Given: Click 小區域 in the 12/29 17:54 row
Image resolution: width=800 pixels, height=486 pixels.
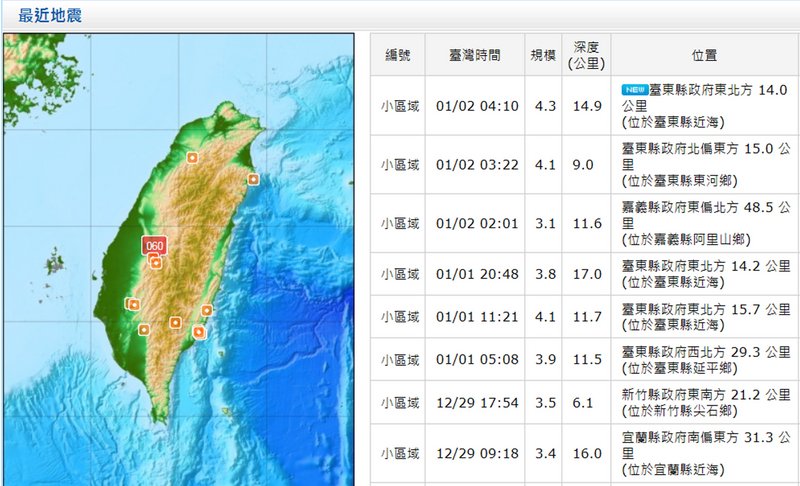Looking at the screenshot, I should tap(399, 403).
